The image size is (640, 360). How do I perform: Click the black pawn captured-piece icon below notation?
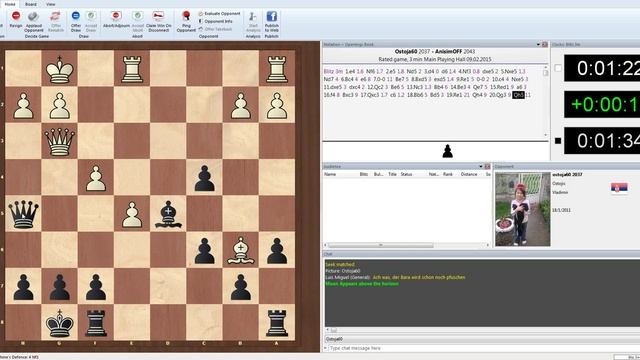click(448, 151)
